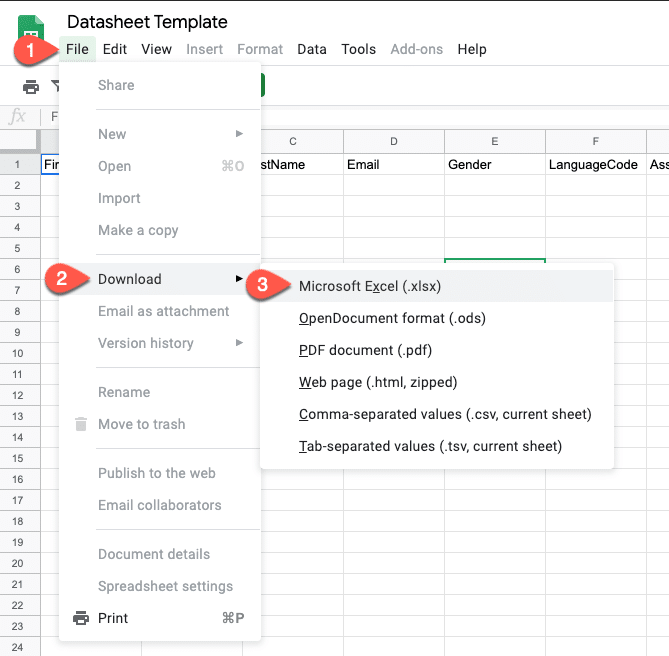This screenshot has height=656, width=669.
Task: Click the printer icon beside Print
Action: (81, 618)
